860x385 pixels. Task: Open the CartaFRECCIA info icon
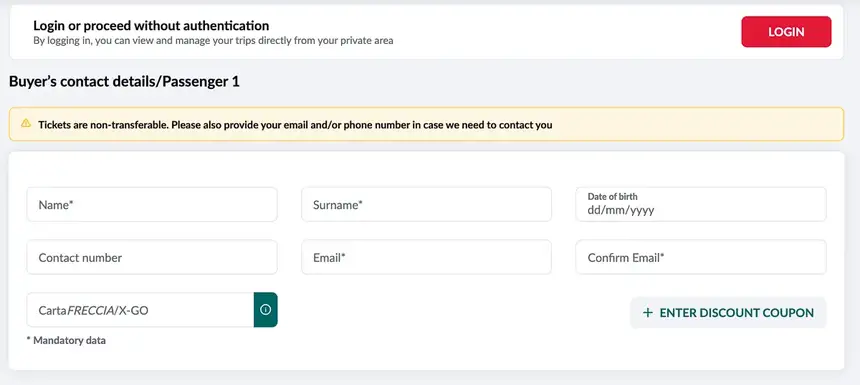coord(265,310)
